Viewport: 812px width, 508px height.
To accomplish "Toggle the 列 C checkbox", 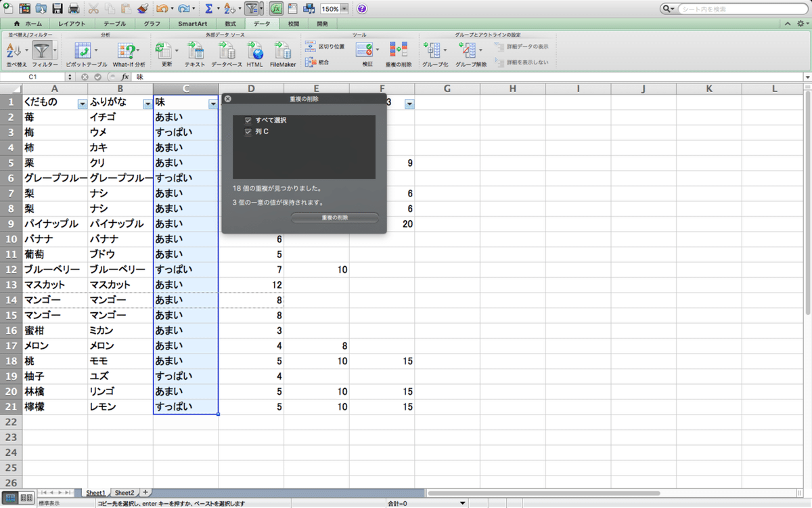I will coord(248,131).
